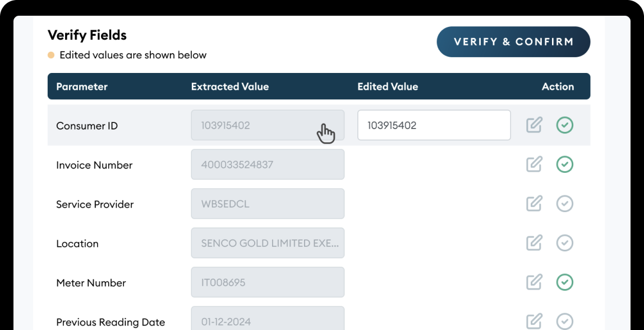
Task: Click the Verify & Confirm button
Action: click(x=513, y=42)
